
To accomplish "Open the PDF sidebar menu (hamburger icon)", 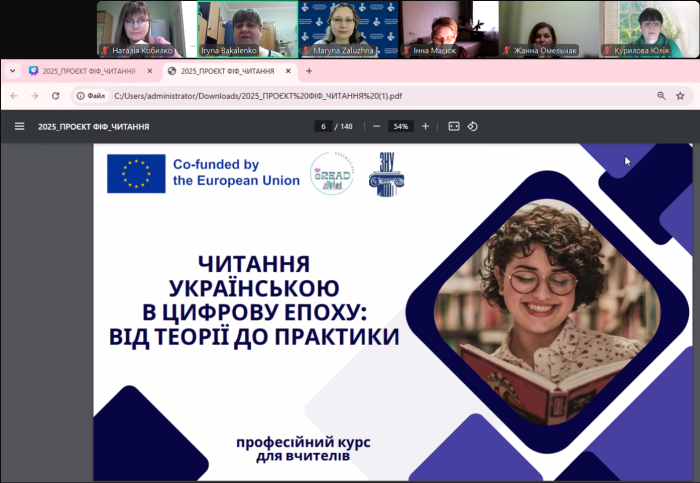I will click(19, 126).
